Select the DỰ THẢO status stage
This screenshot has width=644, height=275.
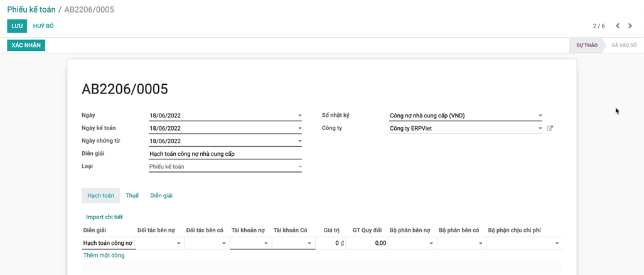(586, 45)
